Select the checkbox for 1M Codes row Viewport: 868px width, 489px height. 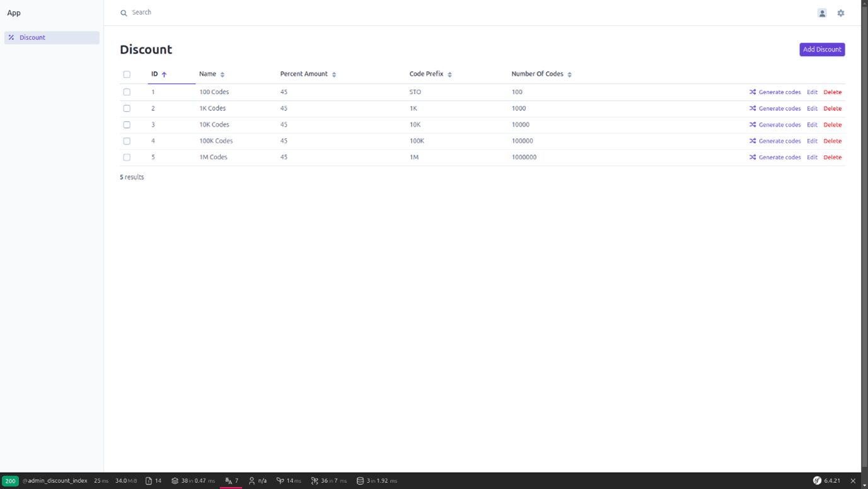coord(127,157)
